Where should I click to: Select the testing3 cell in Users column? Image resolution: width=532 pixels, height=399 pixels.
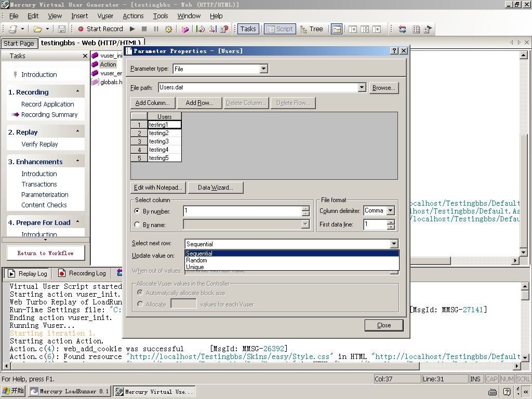(165, 141)
